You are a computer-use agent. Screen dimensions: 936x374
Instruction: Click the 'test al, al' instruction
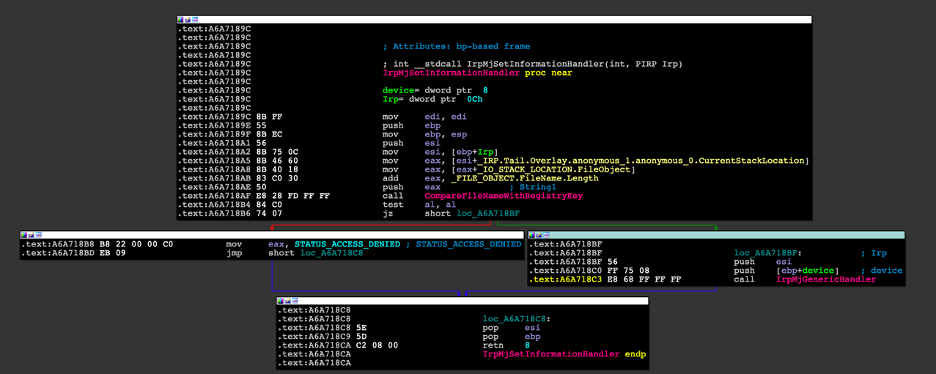pyautogui.click(x=420, y=205)
